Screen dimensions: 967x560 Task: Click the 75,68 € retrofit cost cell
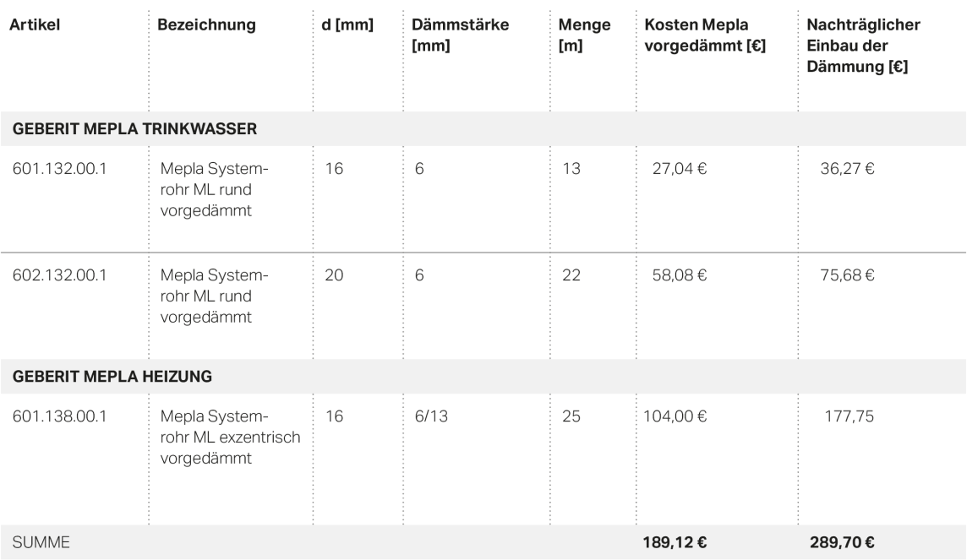pos(847,275)
